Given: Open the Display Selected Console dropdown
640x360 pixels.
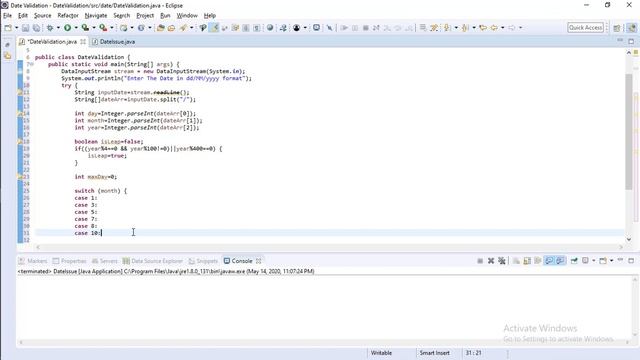Looking at the screenshot, I should click(593, 261).
